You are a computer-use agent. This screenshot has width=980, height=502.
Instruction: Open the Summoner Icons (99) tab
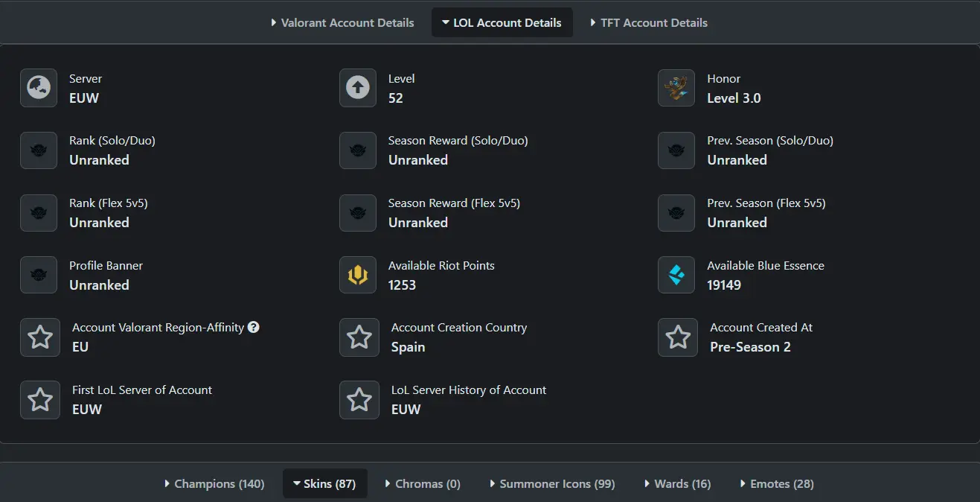[x=552, y=484]
